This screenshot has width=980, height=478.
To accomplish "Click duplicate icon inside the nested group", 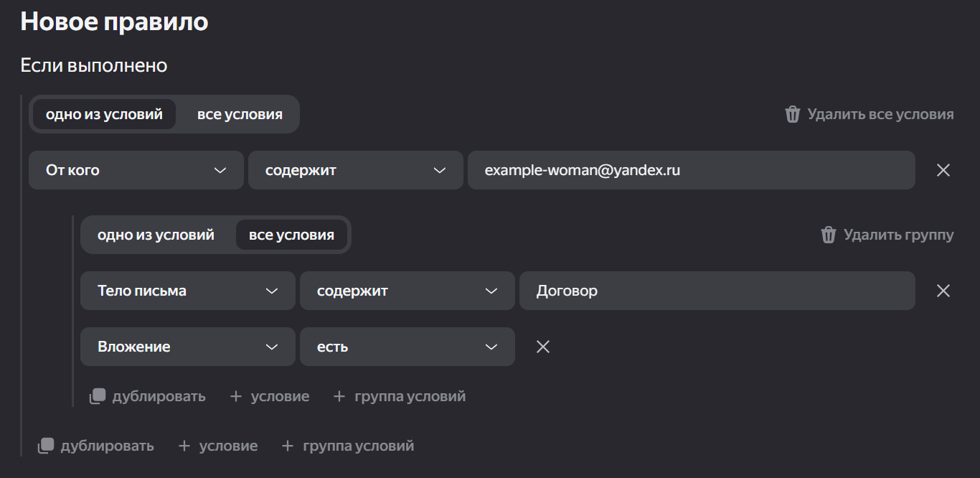I will (x=98, y=396).
